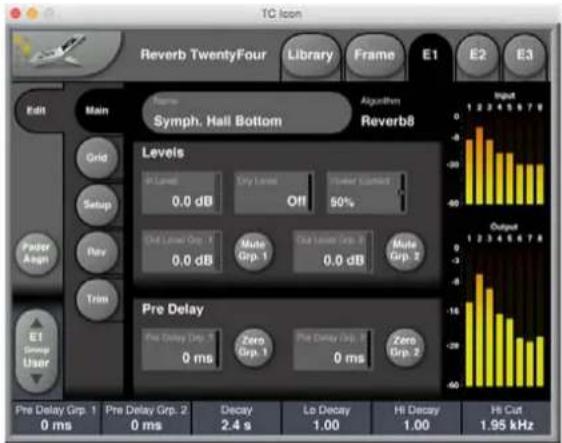The image size is (562, 443).
Task: Click the Levels section heading
Action: 163,153
